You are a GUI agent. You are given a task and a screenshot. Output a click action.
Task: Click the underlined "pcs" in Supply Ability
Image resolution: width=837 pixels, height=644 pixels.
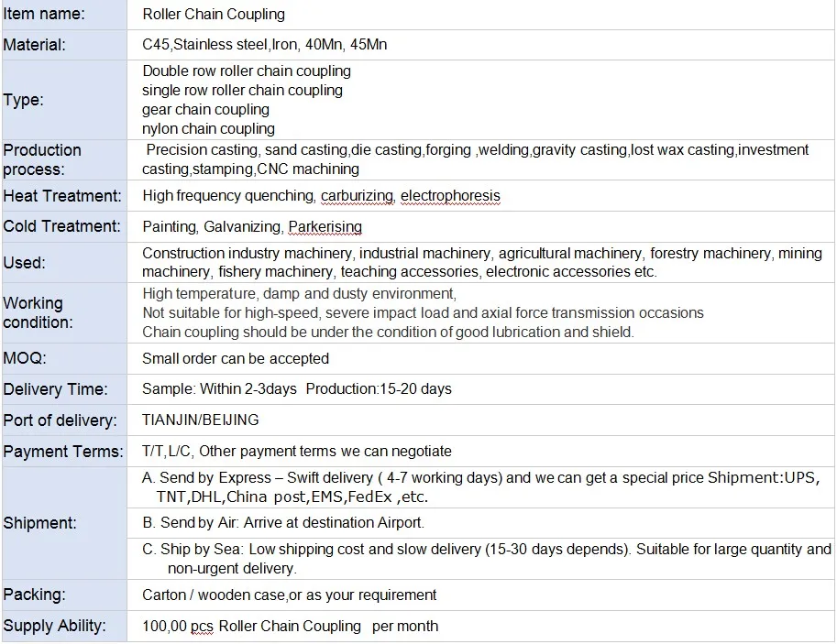click(202, 626)
